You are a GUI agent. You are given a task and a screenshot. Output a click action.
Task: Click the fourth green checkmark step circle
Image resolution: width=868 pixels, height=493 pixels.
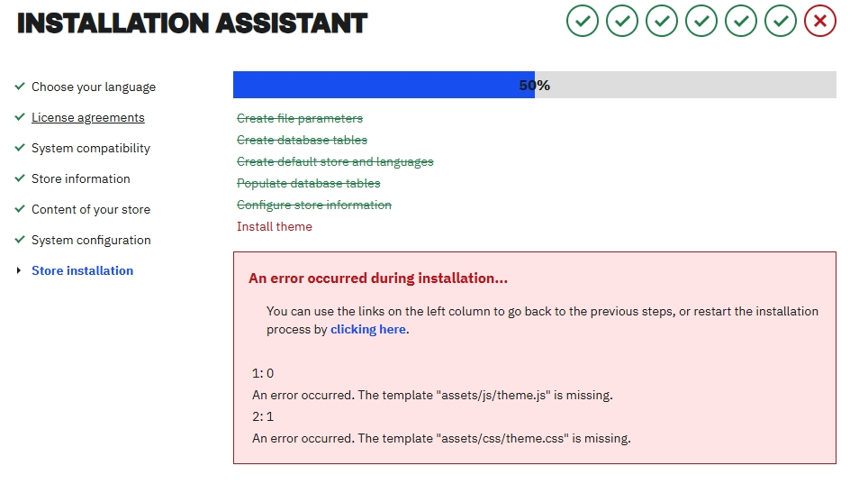click(701, 21)
